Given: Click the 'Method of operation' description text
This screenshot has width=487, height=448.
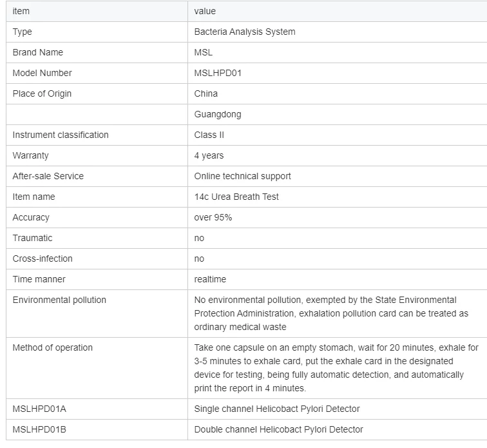Looking at the screenshot, I should [336, 368].
